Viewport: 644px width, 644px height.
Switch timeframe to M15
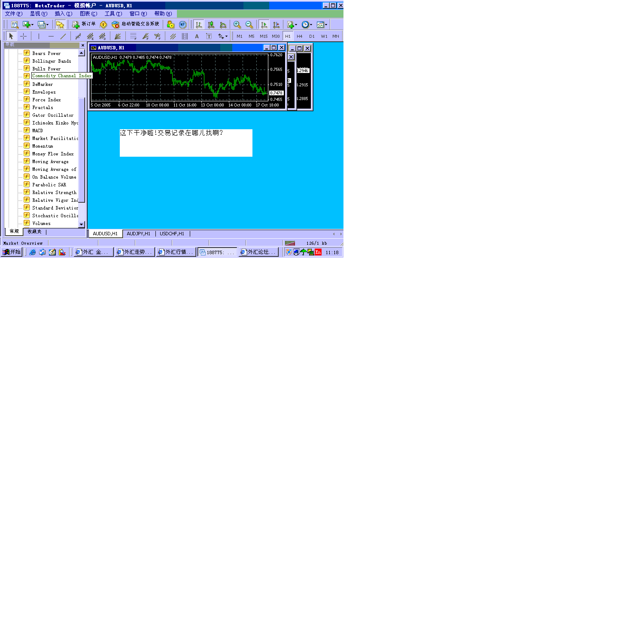(x=264, y=36)
